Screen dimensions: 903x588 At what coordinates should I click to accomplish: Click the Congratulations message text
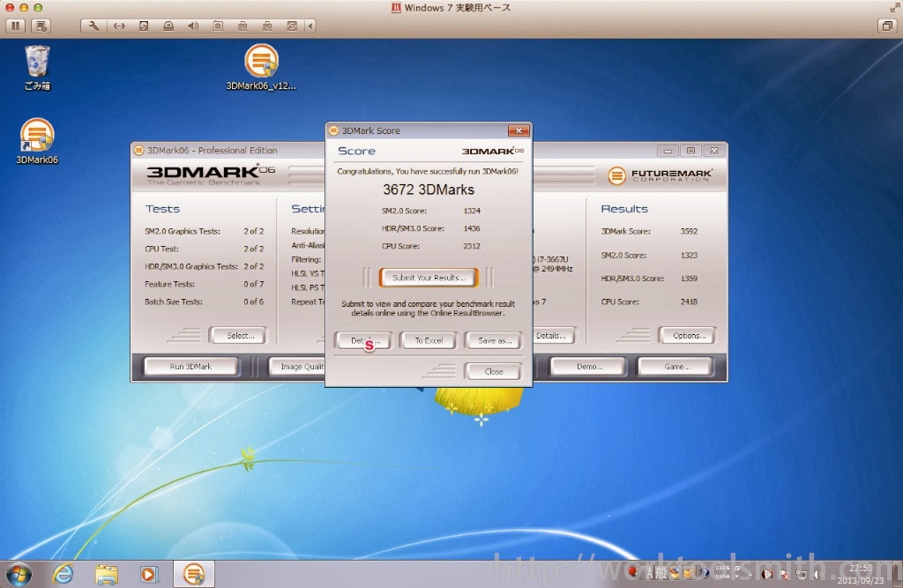click(428, 172)
